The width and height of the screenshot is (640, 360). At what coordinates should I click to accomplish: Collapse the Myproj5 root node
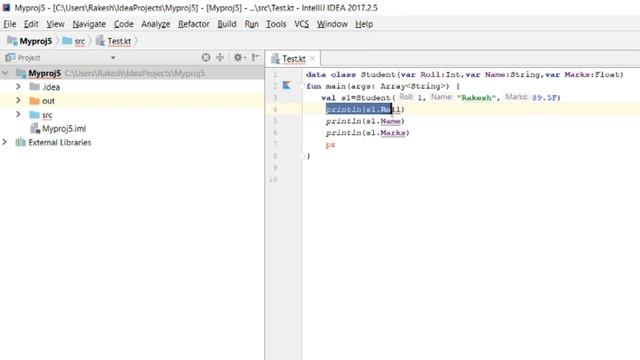point(5,73)
